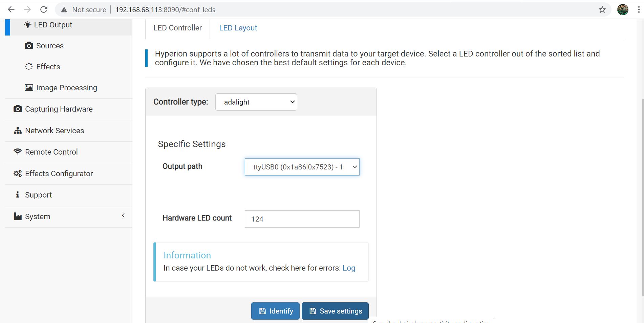Reload the page in browser

coord(44,9)
